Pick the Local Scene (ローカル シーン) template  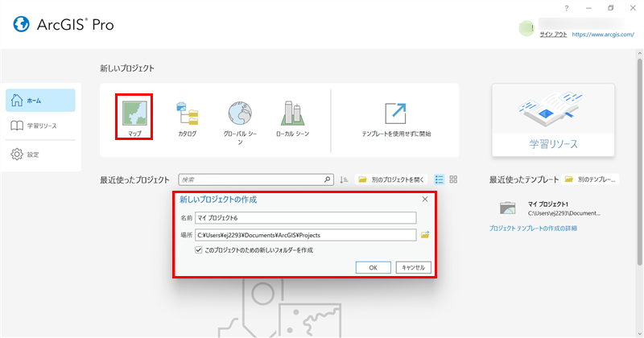click(292, 117)
